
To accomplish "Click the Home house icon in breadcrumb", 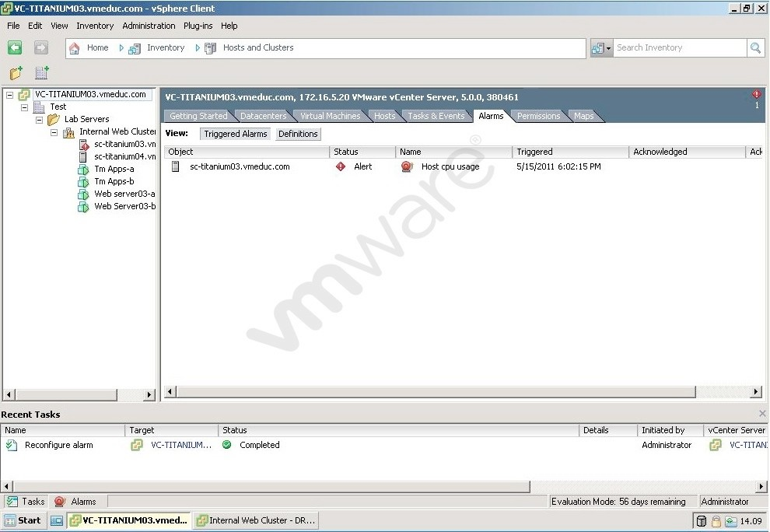I will [x=74, y=48].
